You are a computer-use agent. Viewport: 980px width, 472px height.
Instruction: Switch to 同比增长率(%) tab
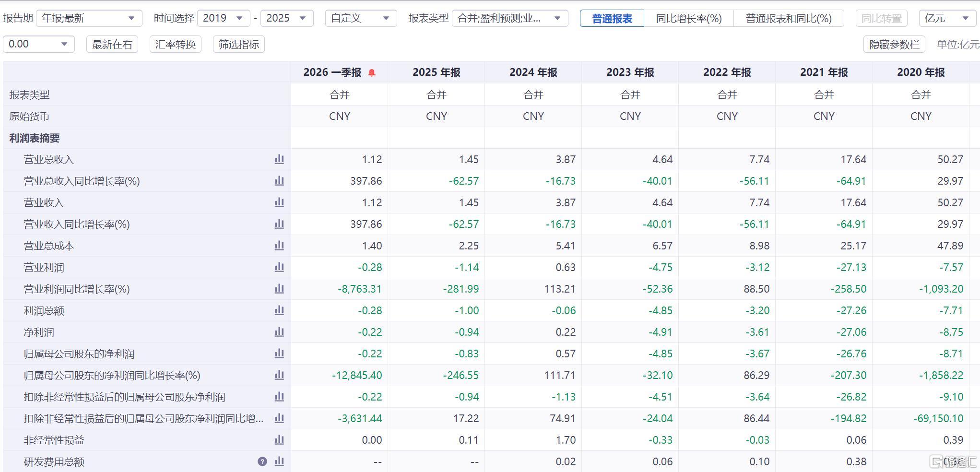[x=689, y=19]
